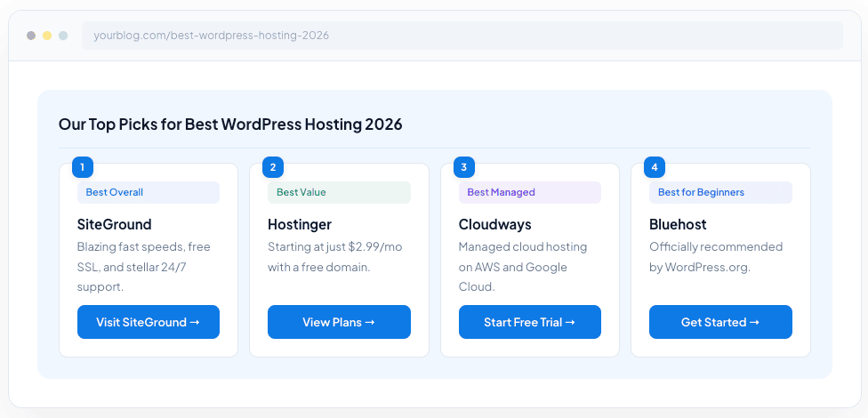Click the Bluehost card title
The image size is (868, 418).
tap(678, 224)
